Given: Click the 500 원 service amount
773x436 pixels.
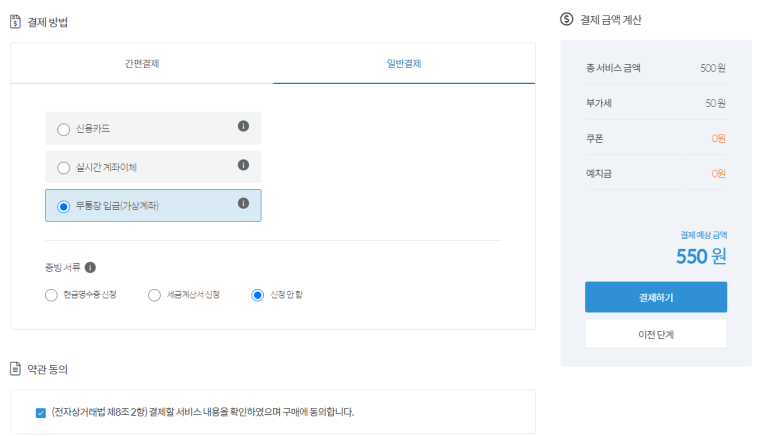Looking at the screenshot, I should tap(713, 68).
